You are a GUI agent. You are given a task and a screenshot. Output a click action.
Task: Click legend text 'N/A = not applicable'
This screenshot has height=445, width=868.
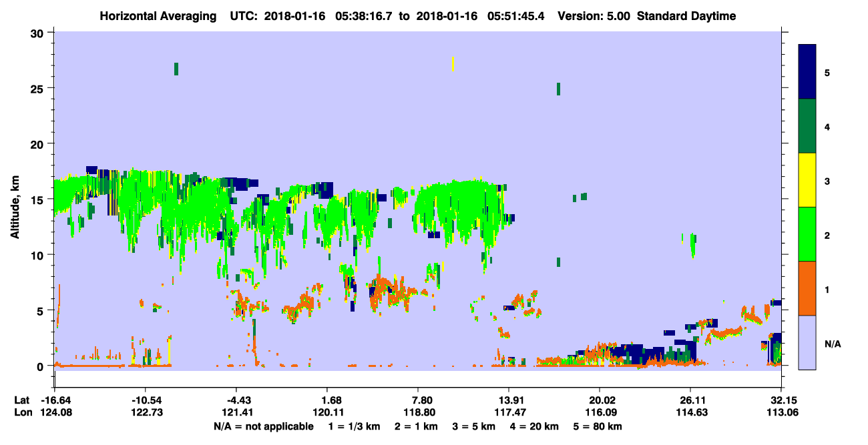(x=264, y=426)
